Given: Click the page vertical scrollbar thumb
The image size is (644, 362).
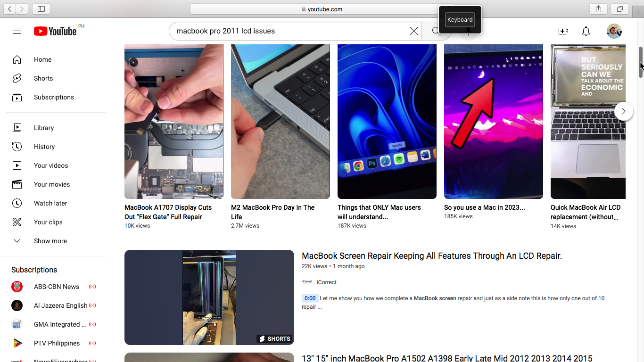Looking at the screenshot, I should click(641, 62).
